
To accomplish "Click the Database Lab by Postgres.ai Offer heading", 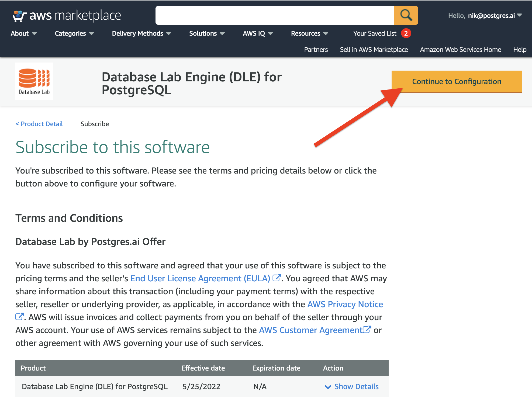I will [x=90, y=242].
